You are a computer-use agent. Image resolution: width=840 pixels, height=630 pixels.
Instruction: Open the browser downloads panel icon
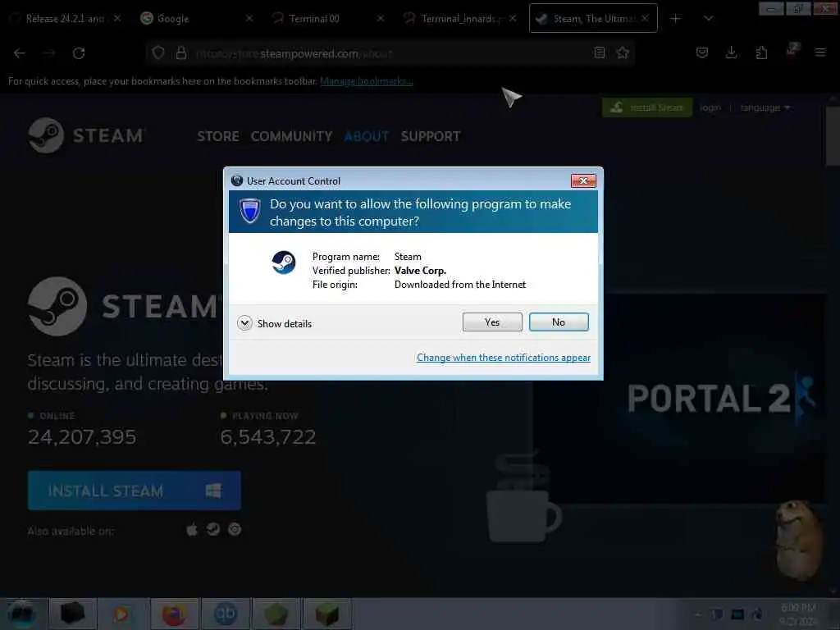coord(731,52)
